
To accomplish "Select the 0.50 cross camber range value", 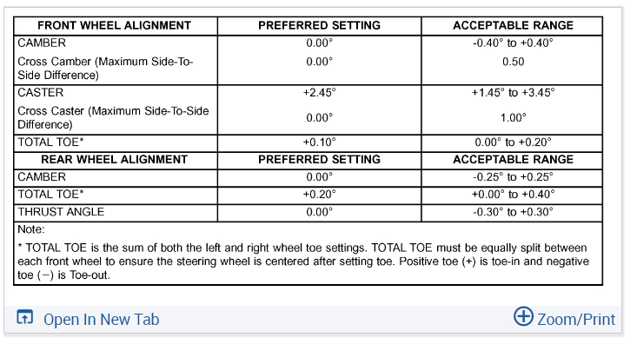I will (x=513, y=63).
